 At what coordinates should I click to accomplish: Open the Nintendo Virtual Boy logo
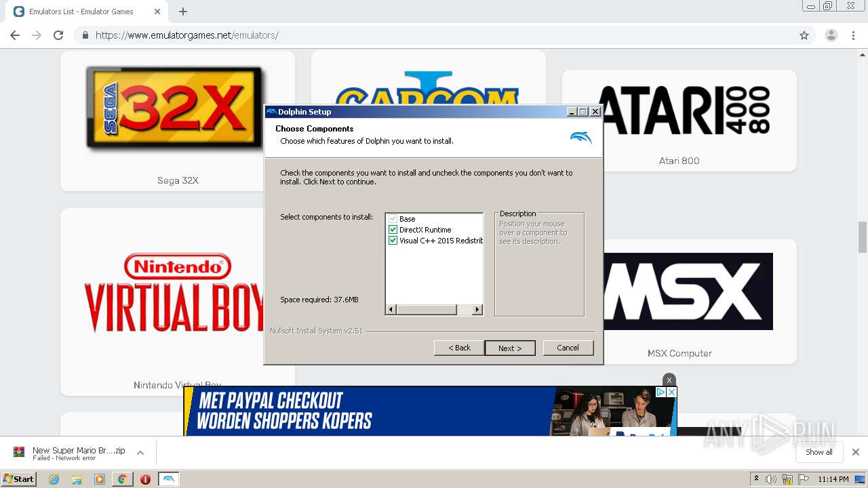(175, 293)
